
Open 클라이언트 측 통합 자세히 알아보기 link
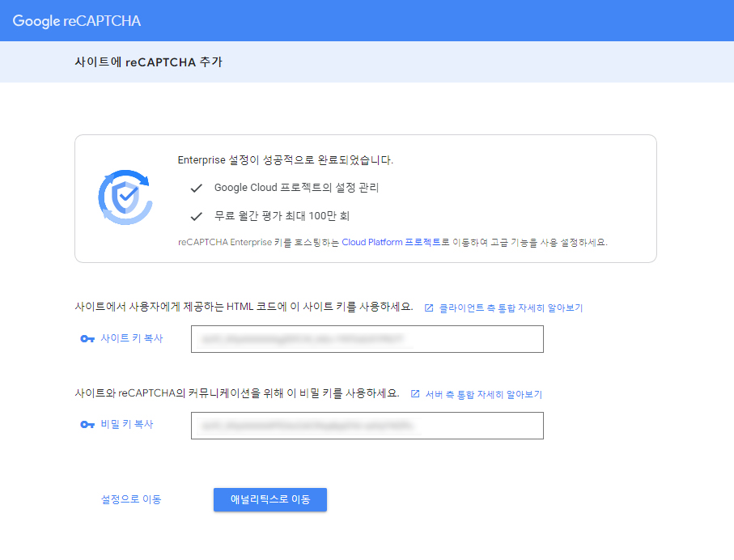click(x=511, y=308)
